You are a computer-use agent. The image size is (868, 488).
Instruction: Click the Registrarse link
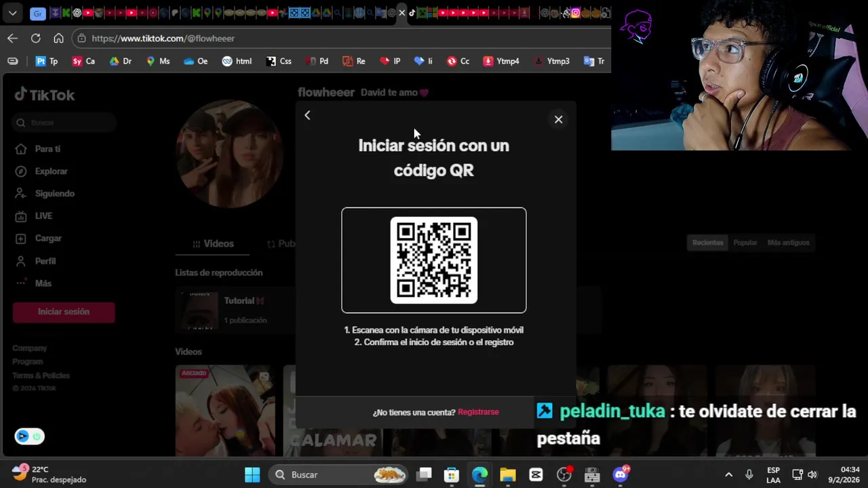(x=478, y=412)
